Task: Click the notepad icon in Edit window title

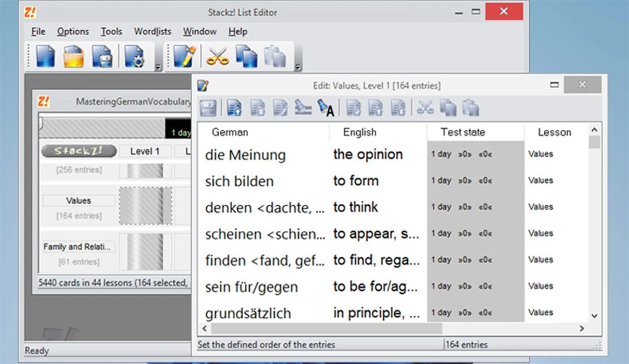Action: click(x=203, y=86)
